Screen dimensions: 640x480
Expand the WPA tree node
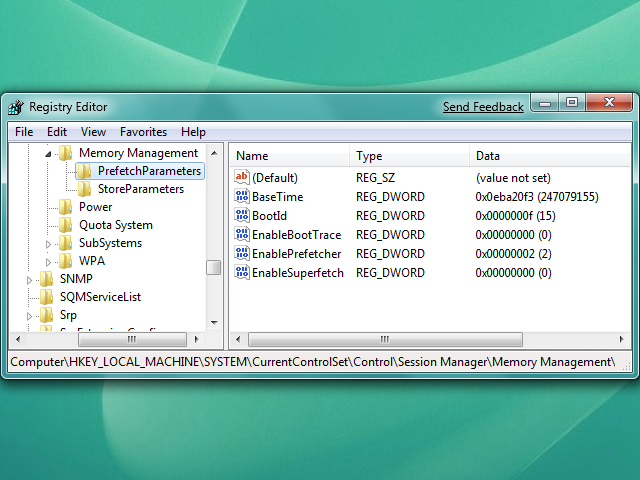48,262
